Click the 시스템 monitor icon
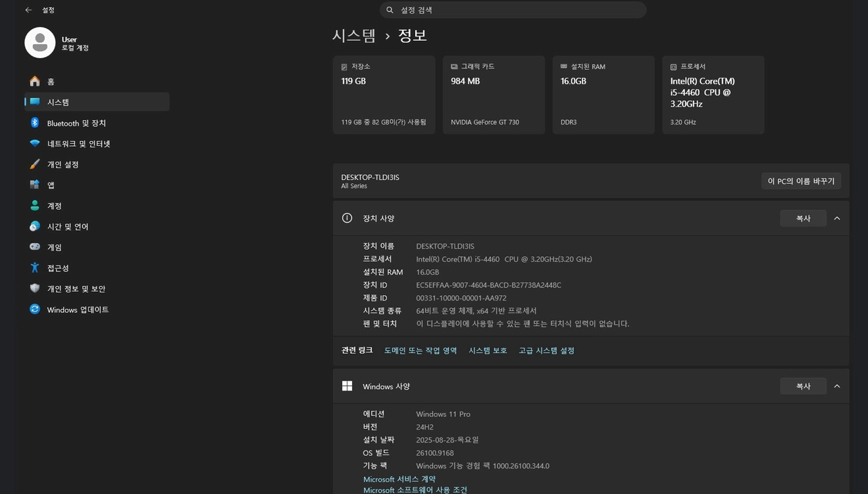The height and width of the screenshot is (494, 868). (35, 102)
